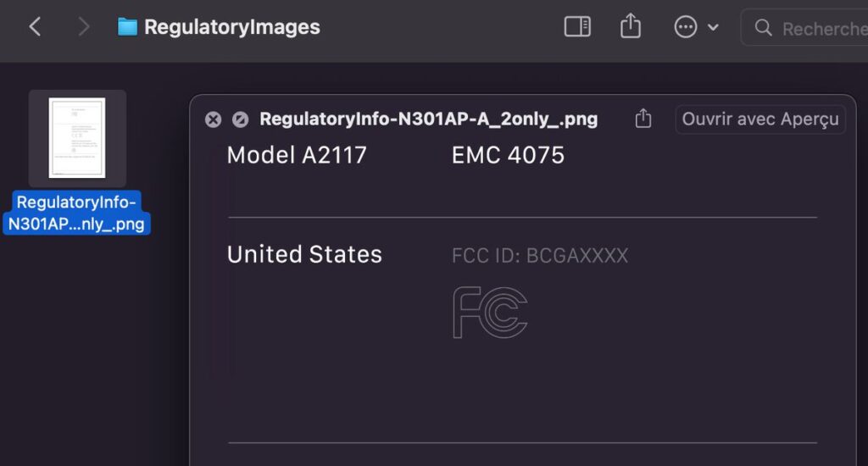Image resolution: width=868 pixels, height=466 pixels.
Task: Click the RegulatoryImages folder icon in title
Action: [x=127, y=26]
